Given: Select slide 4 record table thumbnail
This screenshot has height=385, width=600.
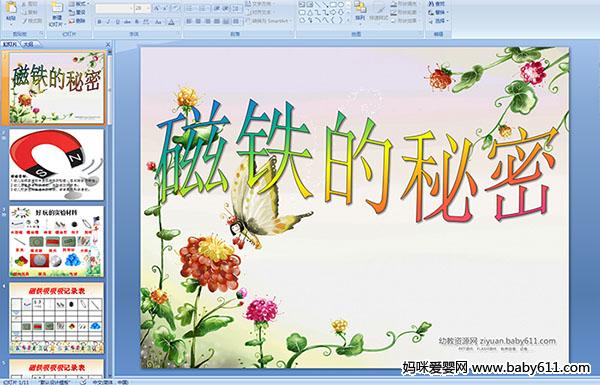Looking at the screenshot, I should point(57,318).
